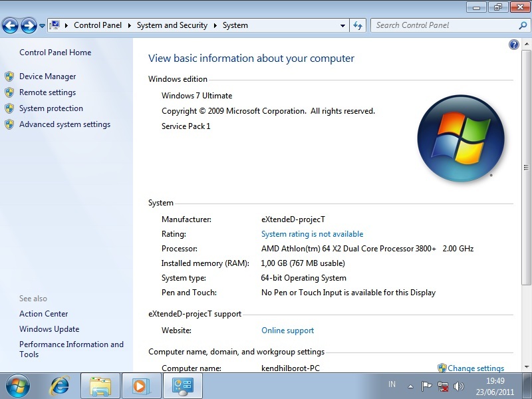
Task: Open Action Center flag tray icon
Action: point(426,386)
